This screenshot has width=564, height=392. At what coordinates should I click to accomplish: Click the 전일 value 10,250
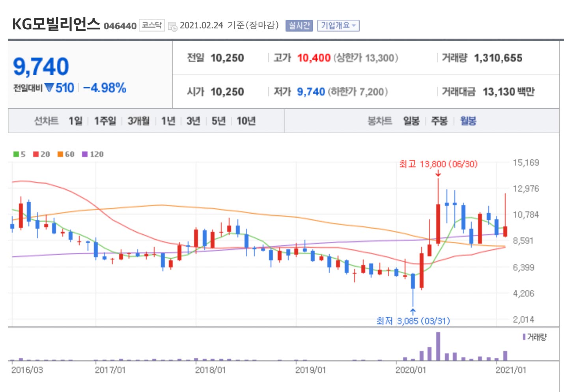tap(227, 58)
